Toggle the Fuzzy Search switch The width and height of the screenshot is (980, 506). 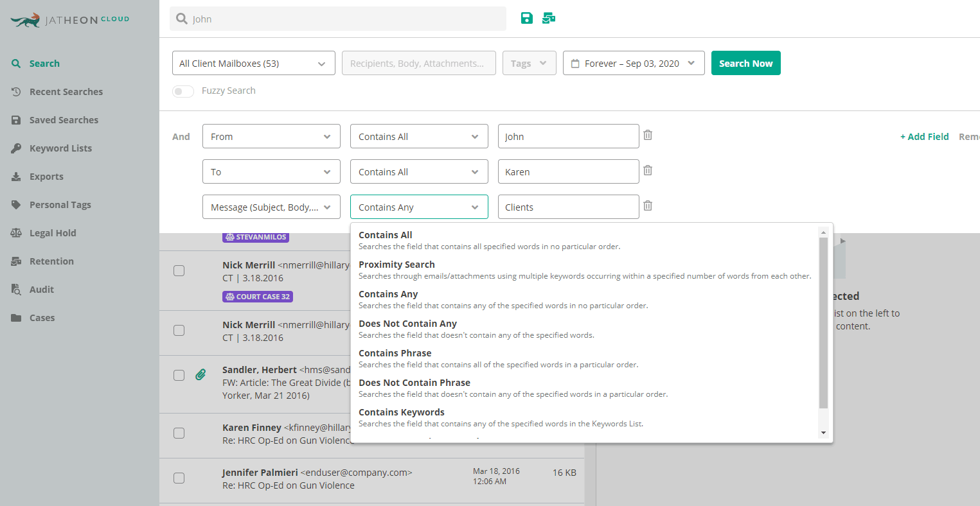183,91
